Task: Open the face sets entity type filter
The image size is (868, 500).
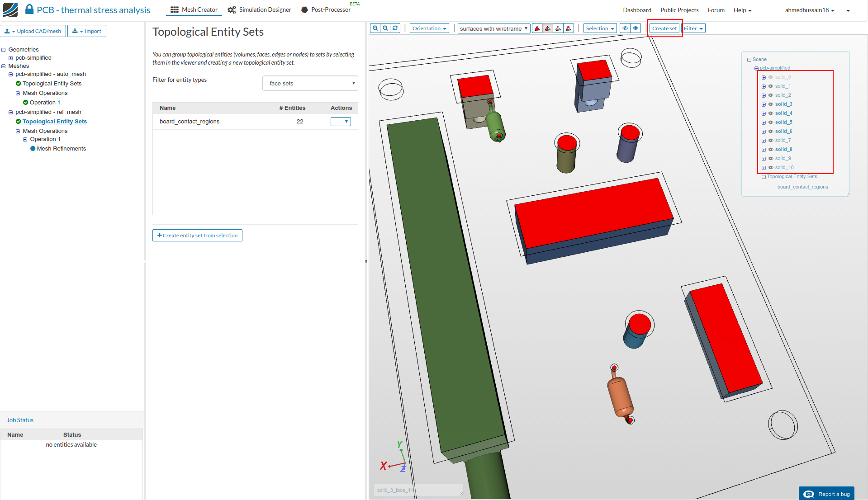Action: tap(310, 83)
